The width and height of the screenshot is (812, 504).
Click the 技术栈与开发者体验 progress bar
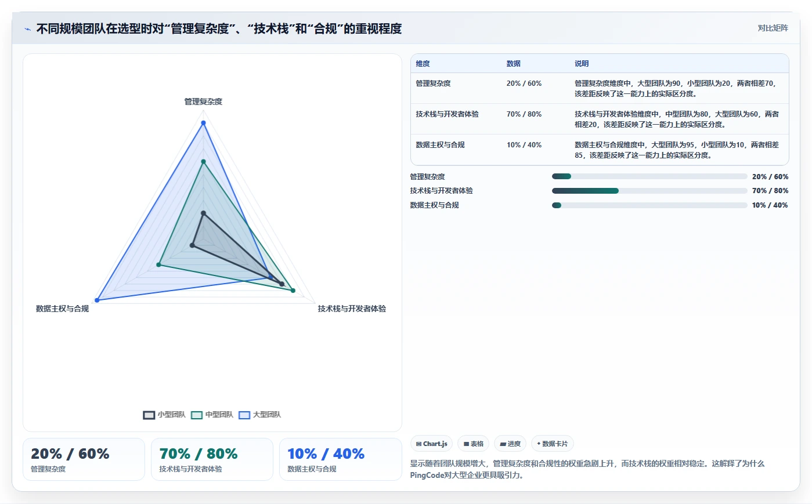[x=649, y=191]
